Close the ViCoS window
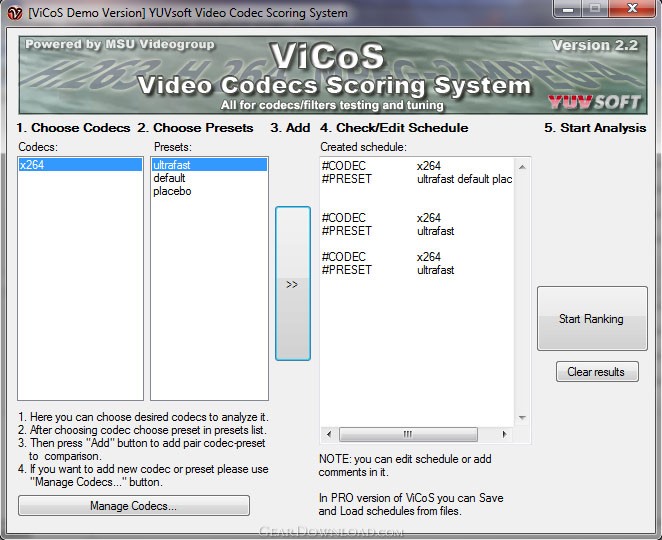Viewport: 662px width, 540px height. 632,8
